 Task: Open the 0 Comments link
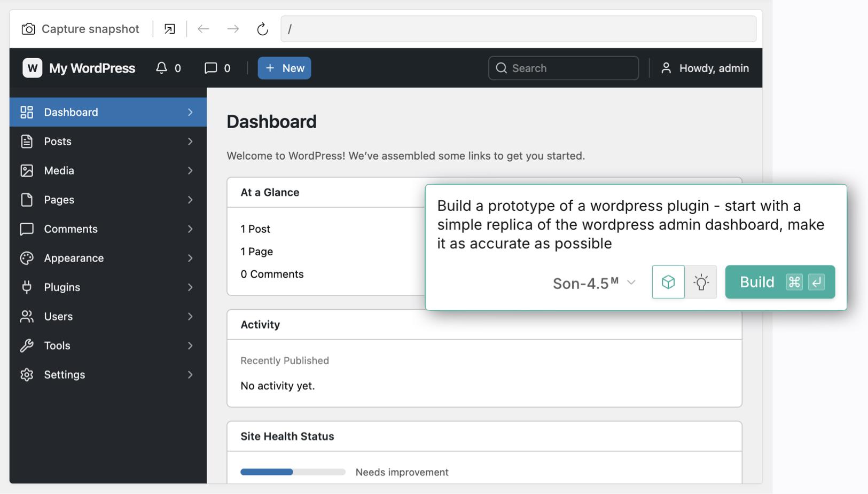tap(272, 274)
